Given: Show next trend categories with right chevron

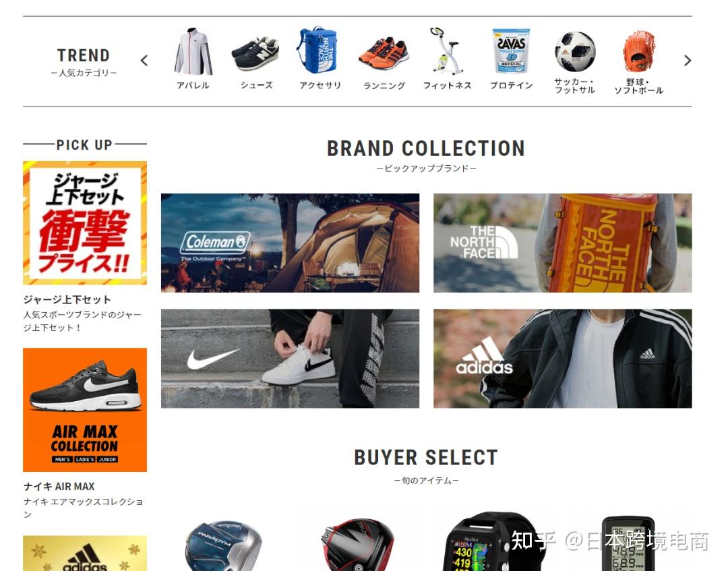Looking at the screenshot, I should pos(687,61).
